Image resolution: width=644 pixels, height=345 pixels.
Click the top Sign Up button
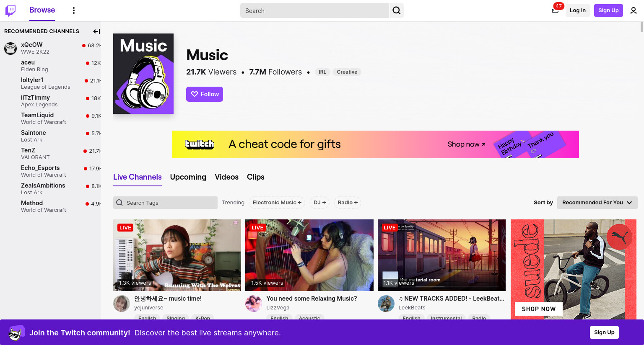pyautogui.click(x=608, y=10)
